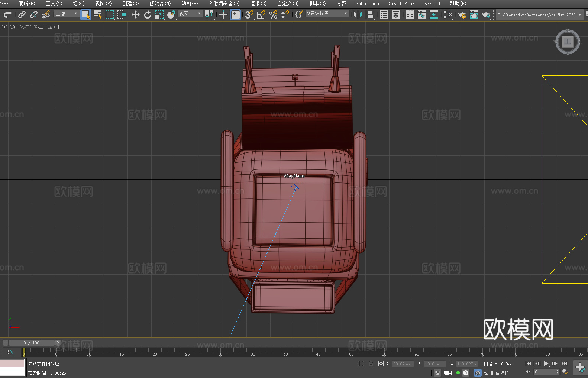Click the Render Production teapot icon
588x378 pixels.
tap(486, 14)
